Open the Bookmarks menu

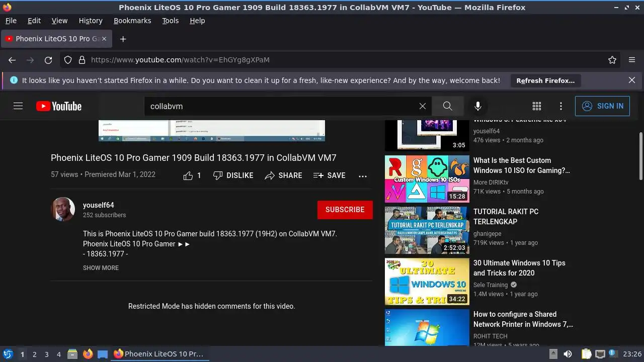(132, 21)
